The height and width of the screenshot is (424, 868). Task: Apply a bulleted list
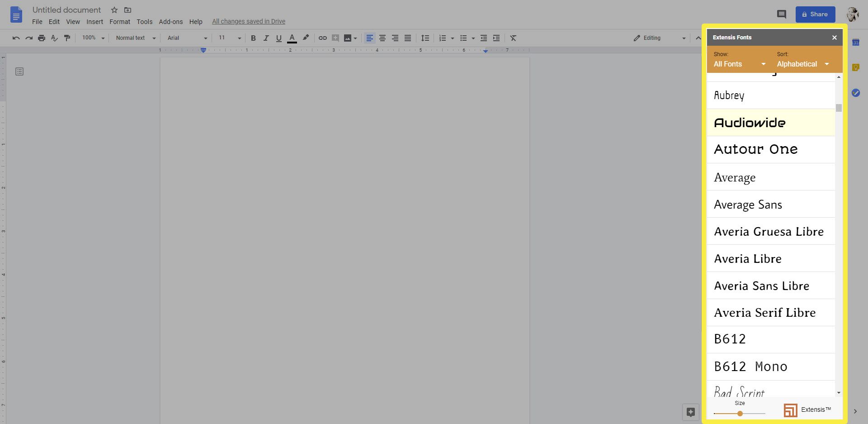click(463, 38)
